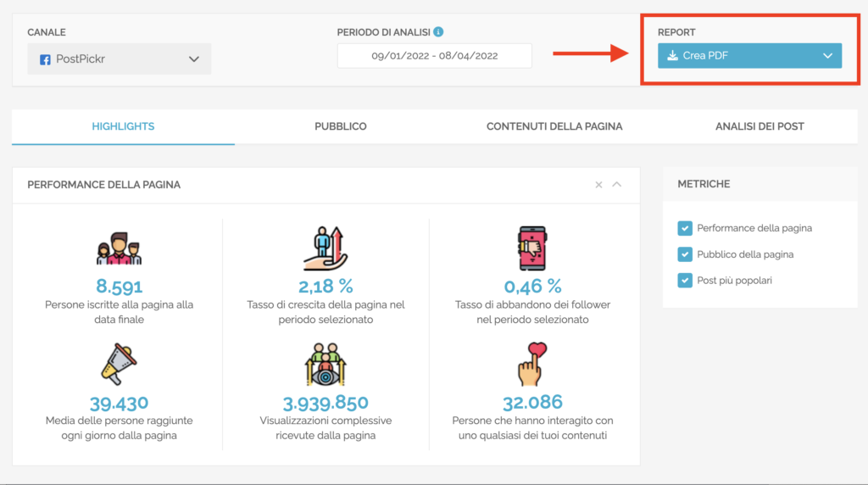Viewport: 868px width, 485px height.
Task: Click the Facebook icon in channel selector
Action: pos(46,59)
